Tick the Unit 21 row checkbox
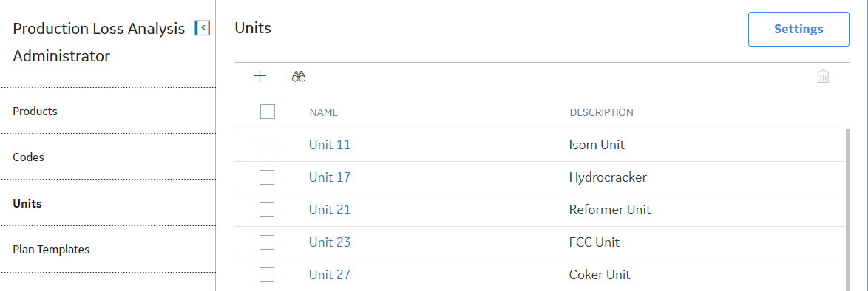868x291 pixels. pyautogui.click(x=268, y=210)
